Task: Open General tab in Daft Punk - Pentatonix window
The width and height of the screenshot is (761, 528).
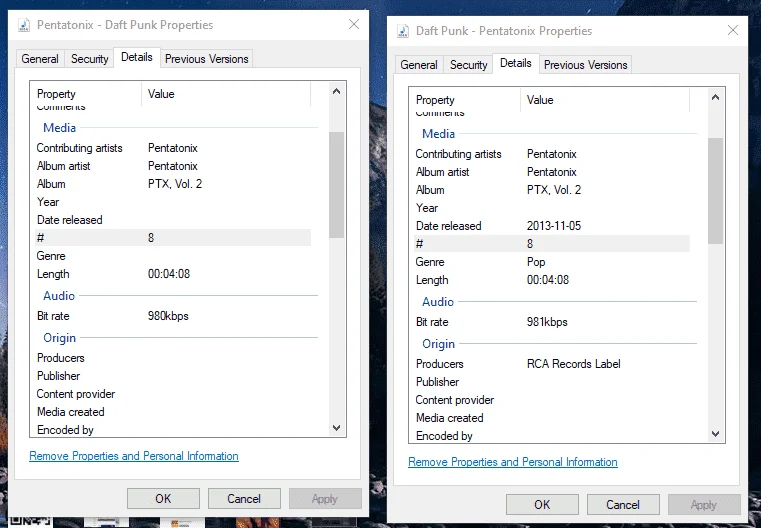Action: point(419,65)
